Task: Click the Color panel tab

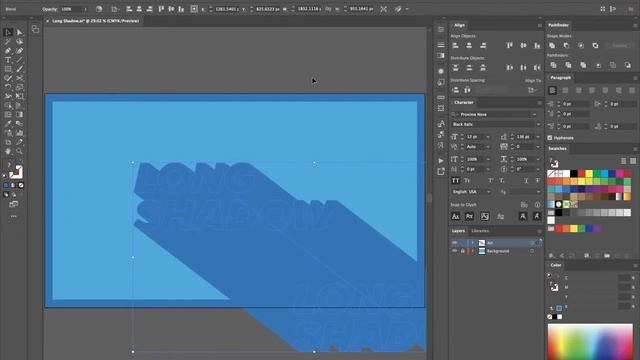Action: 556,265
